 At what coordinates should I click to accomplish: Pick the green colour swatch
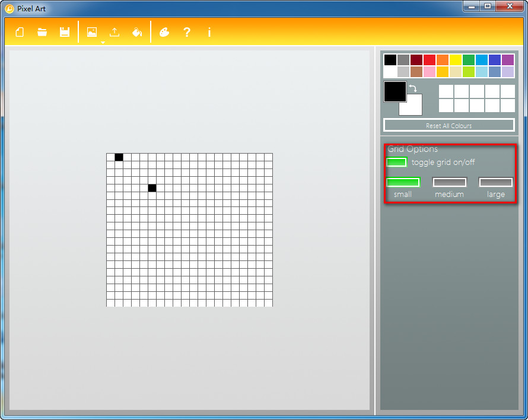coord(469,60)
